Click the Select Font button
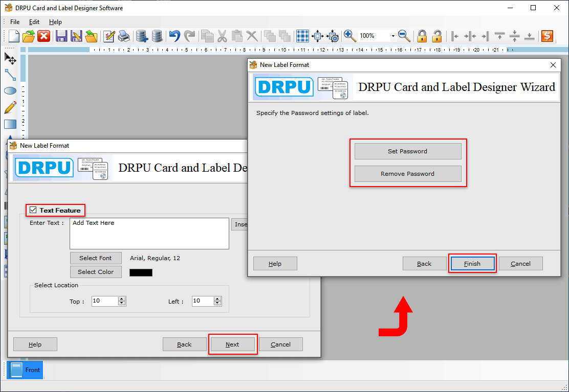 coord(96,258)
